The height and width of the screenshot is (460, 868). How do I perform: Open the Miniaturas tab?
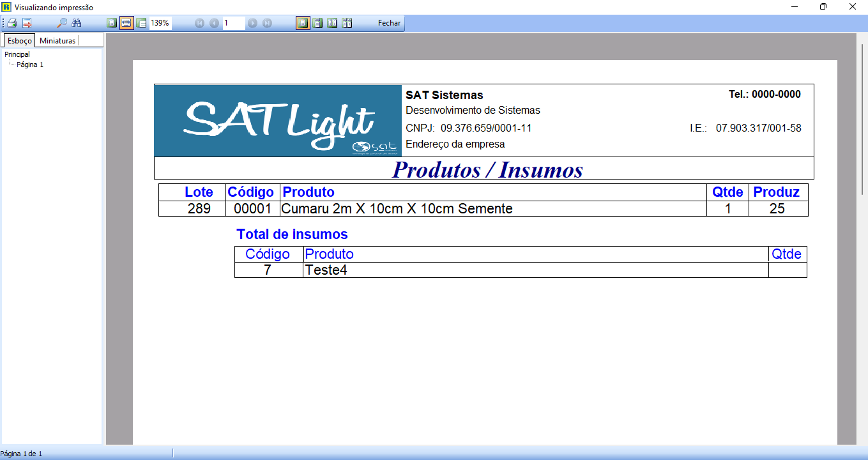[57, 41]
